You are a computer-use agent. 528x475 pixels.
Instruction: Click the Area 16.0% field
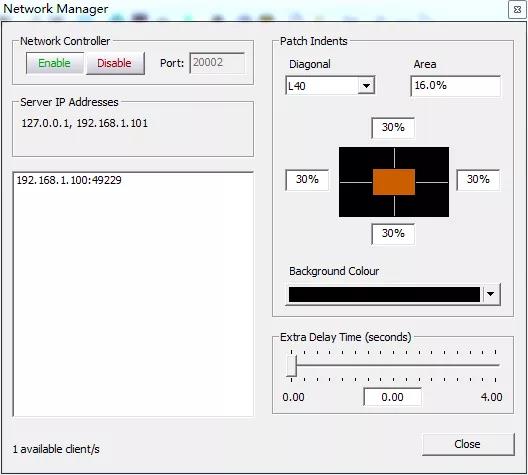coord(455,86)
